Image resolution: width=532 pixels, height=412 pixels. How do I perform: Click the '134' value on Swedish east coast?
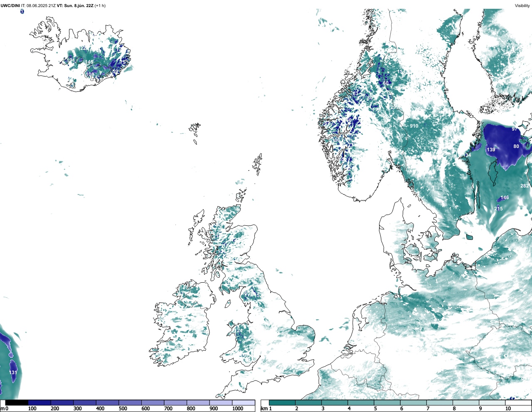[x=467, y=155]
